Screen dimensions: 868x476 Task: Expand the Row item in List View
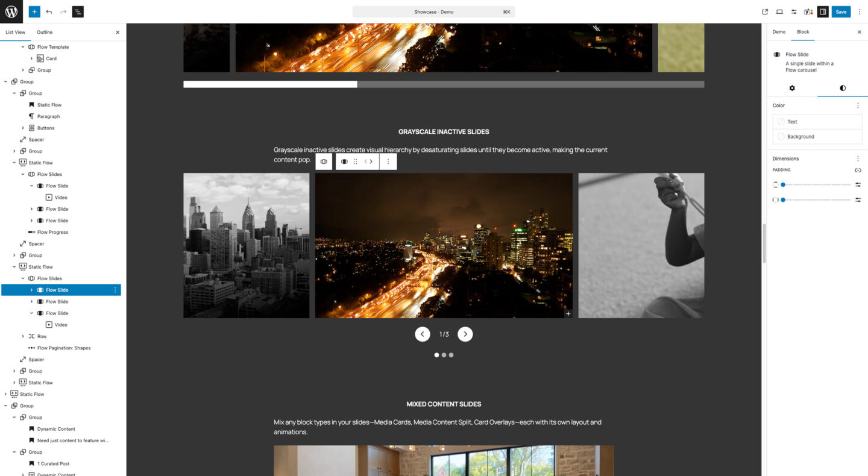click(x=24, y=336)
